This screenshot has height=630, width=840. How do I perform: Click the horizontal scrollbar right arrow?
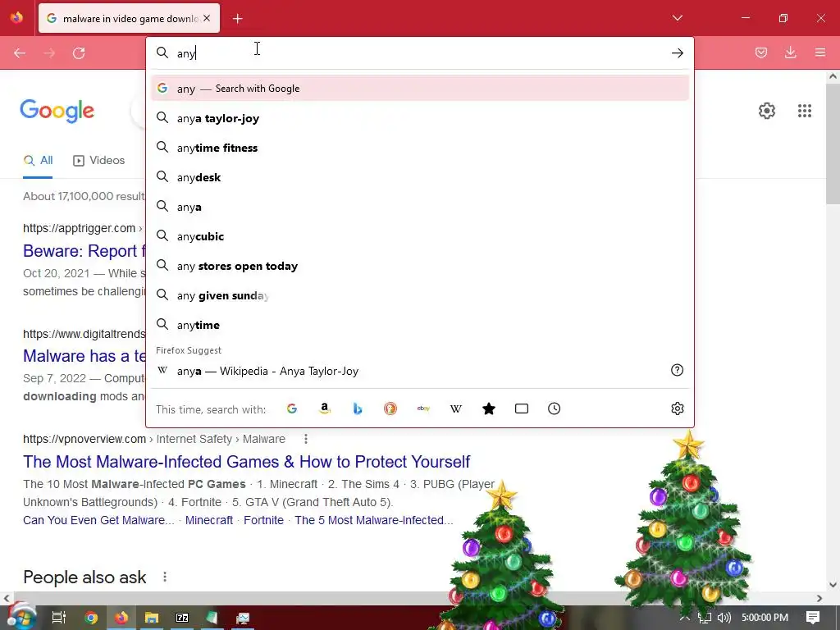pos(819,598)
